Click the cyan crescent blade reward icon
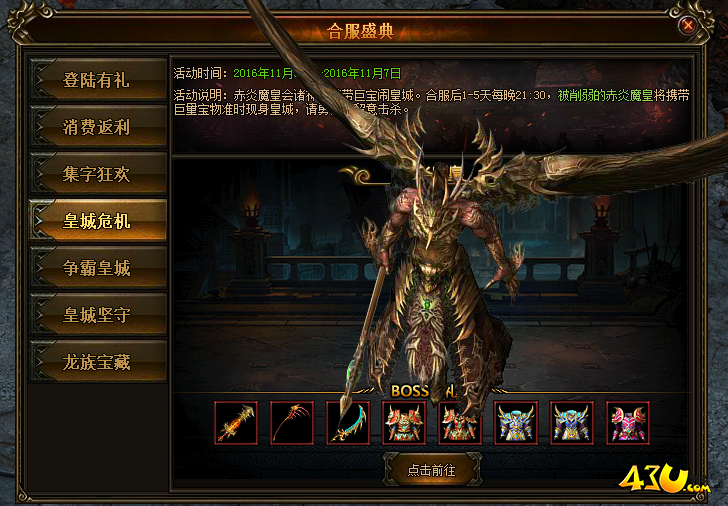The height and width of the screenshot is (506, 728). pos(348,423)
